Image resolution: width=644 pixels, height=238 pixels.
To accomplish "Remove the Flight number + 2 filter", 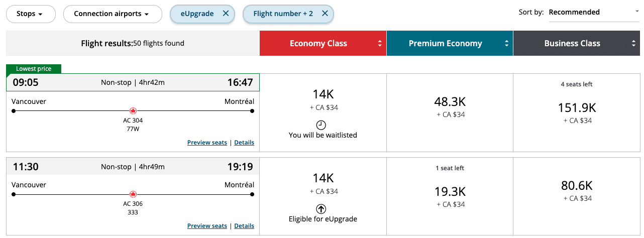I will click(x=325, y=14).
